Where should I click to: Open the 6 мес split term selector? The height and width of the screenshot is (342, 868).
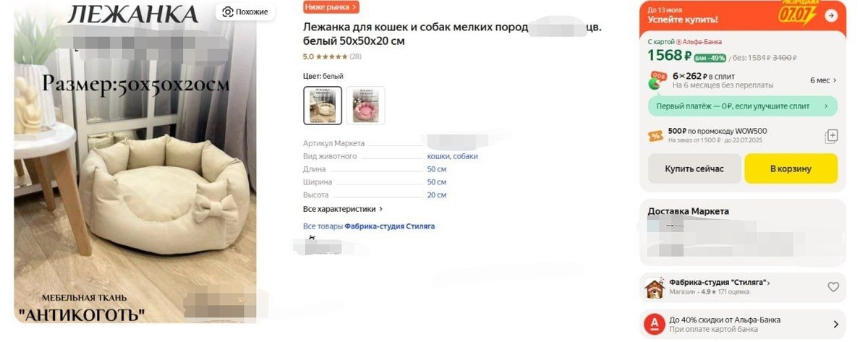point(823,80)
